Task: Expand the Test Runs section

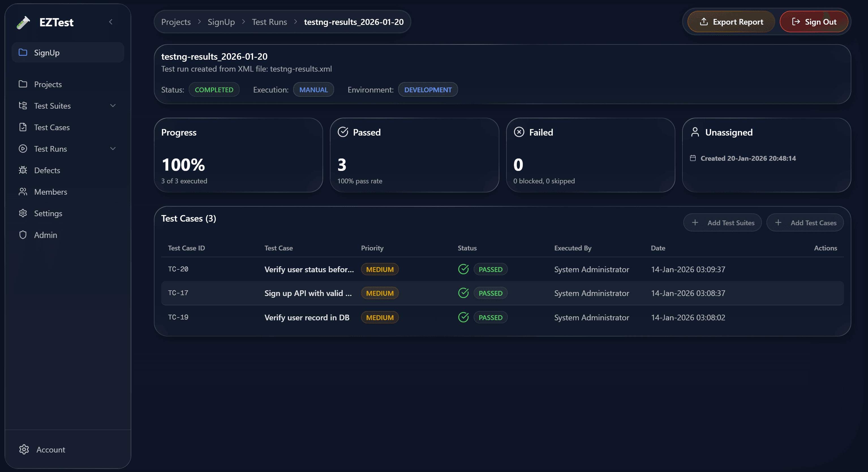Action: (113, 149)
